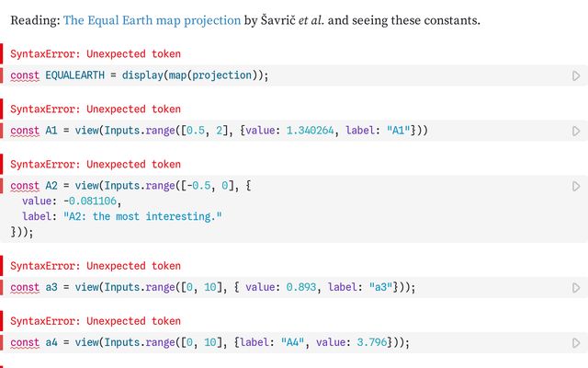Click the underlined const keyword in a3 cell
The height and width of the screenshot is (368, 588).
point(25,288)
